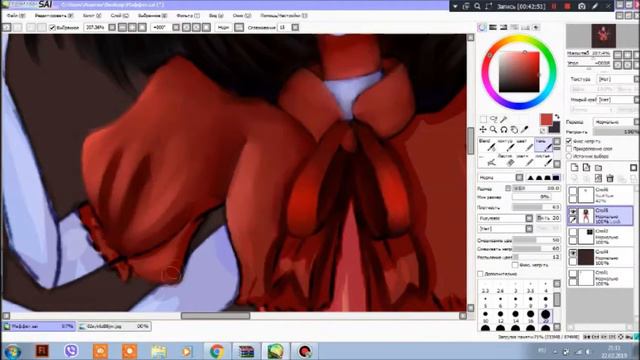Click the red foreground color swatch

point(546,119)
